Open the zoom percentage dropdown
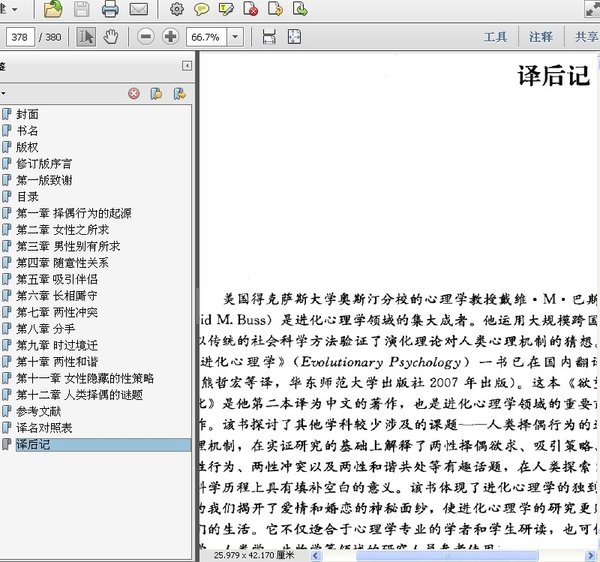 click(x=235, y=37)
